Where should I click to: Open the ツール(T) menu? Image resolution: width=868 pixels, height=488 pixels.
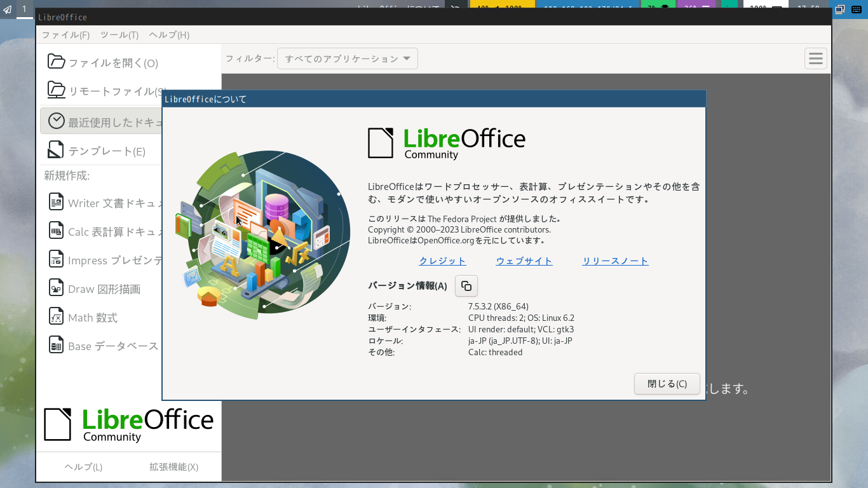[x=119, y=35]
